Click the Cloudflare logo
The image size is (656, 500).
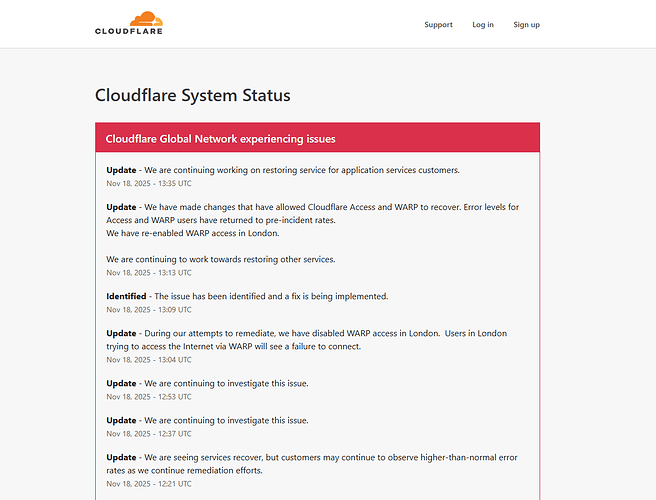coord(129,23)
